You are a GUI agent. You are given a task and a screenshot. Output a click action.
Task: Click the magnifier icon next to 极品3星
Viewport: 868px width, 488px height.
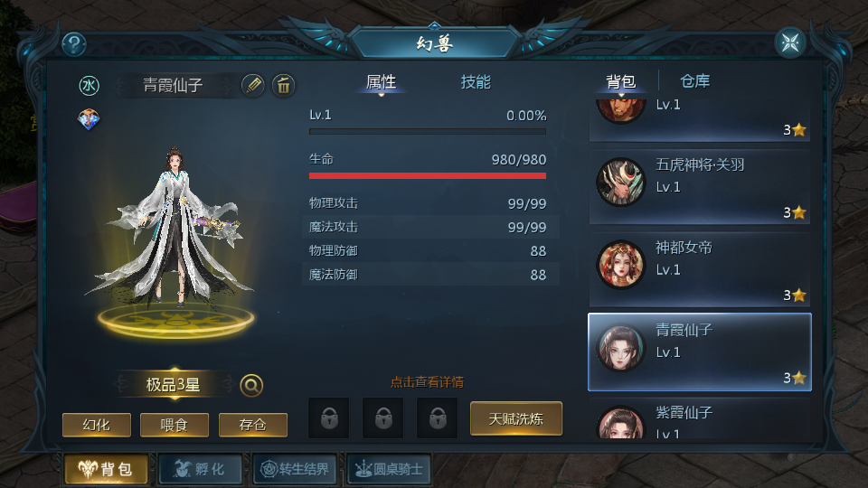pyautogui.click(x=251, y=385)
